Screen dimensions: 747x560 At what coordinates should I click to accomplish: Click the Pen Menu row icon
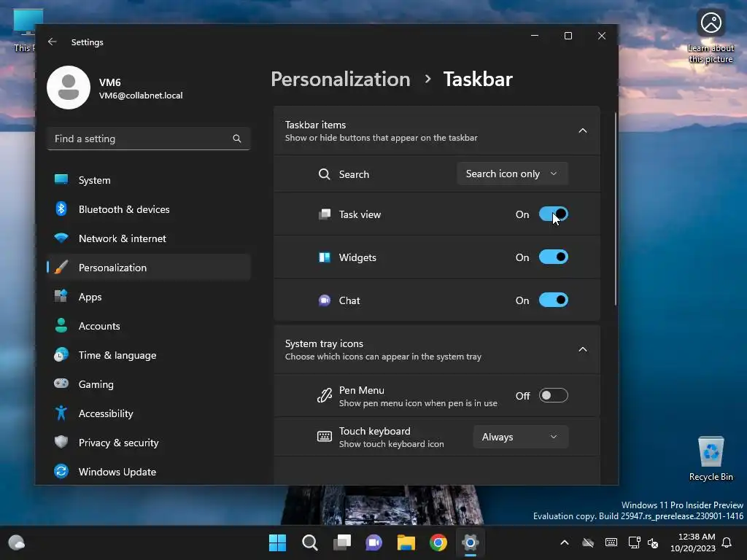[x=324, y=396]
